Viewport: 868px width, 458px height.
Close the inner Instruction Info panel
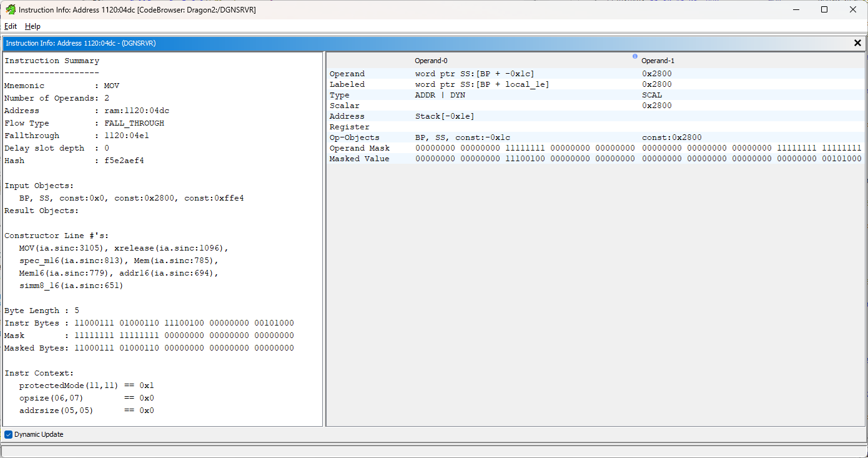(857, 42)
